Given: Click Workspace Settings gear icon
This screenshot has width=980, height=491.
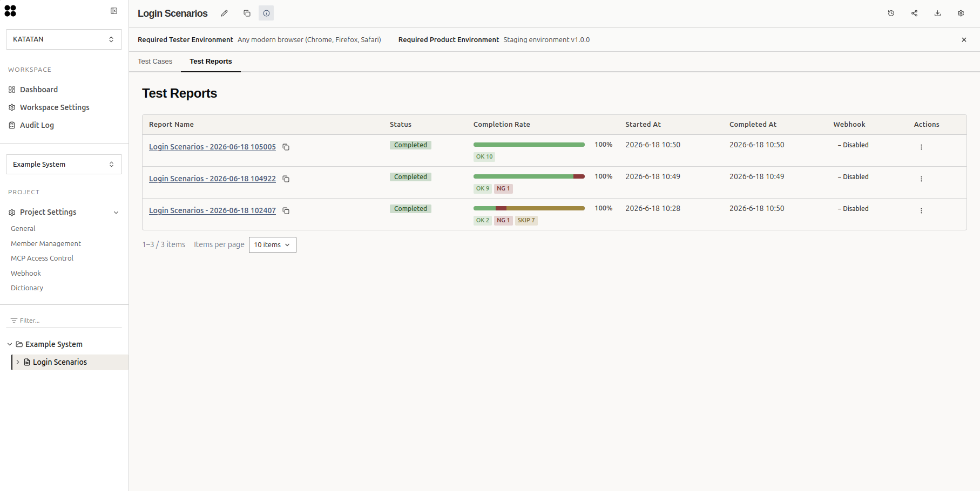Looking at the screenshot, I should coord(12,107).
